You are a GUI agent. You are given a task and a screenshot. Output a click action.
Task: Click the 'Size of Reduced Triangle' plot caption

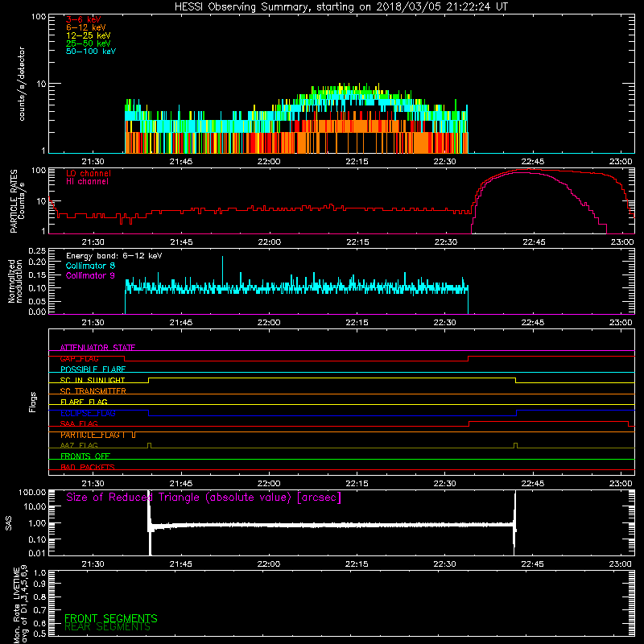click(x=204, y=497)
